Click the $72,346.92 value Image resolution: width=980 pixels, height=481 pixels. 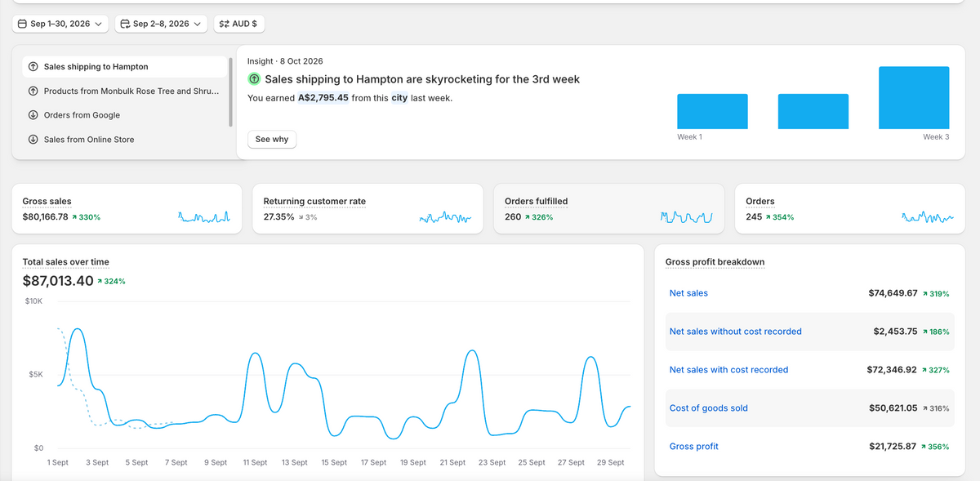[x=892, y=370]
